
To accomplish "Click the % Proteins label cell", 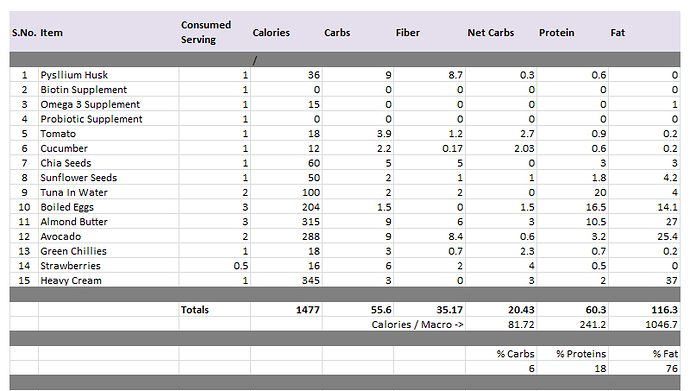I will click(x=573, y=354).
